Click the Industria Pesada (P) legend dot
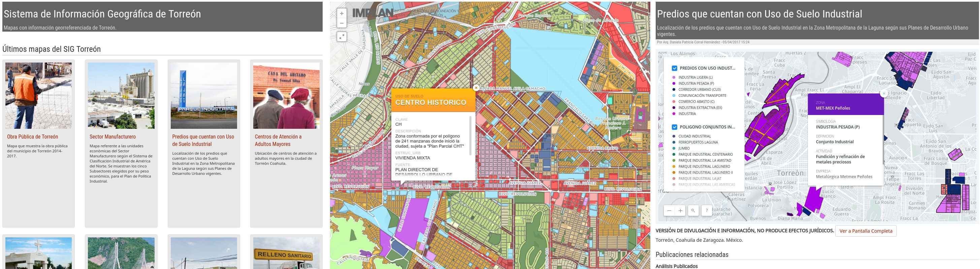Screen dimensions: 980x269 [674, 84]
